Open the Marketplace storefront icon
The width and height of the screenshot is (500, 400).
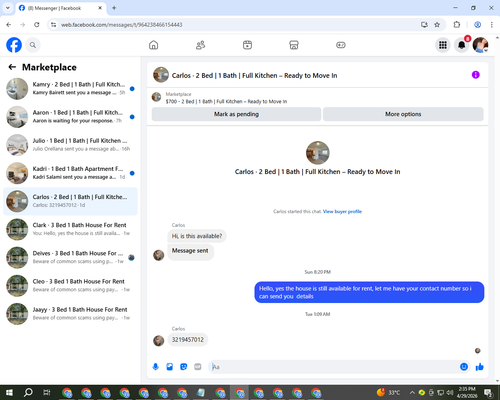[x=294, y=45]
